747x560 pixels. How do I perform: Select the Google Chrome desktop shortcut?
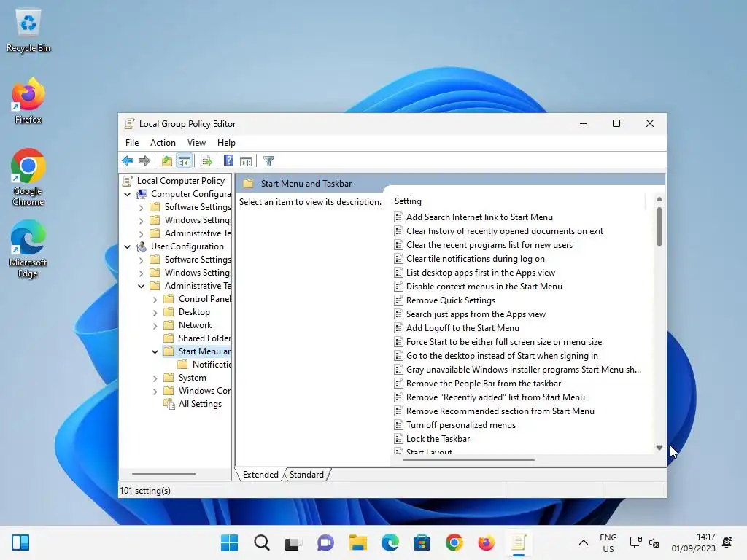(x=28, y=177)
